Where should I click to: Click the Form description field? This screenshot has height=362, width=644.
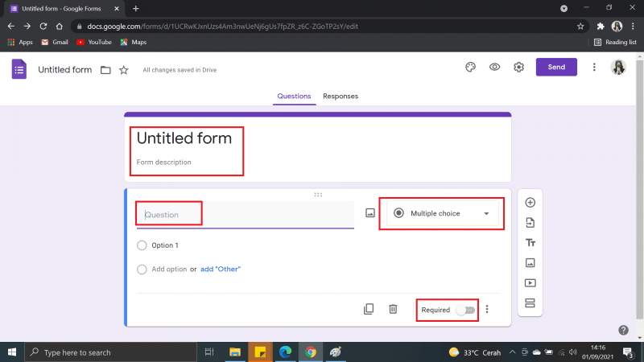[164, 162]
